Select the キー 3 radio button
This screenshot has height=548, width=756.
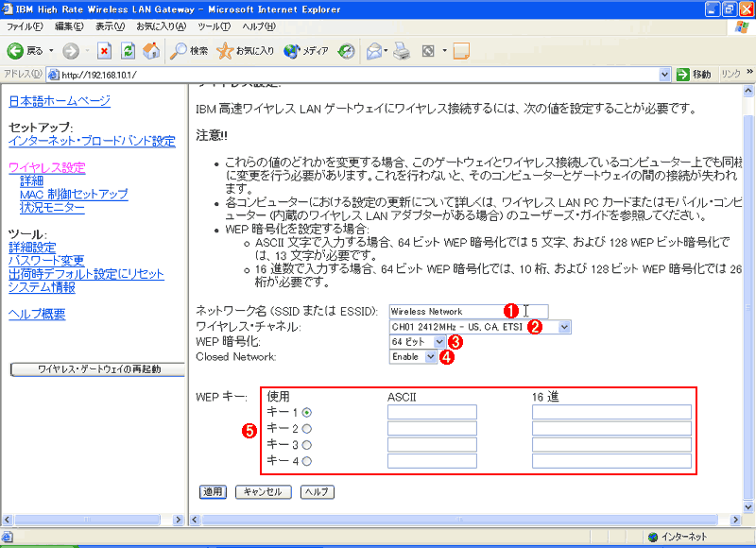coord(306,445)
